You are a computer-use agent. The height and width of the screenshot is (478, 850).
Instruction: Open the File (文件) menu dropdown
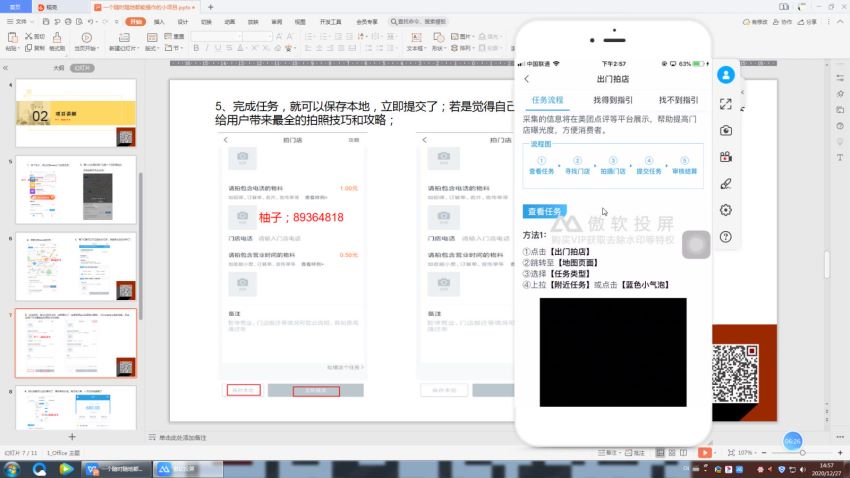coord(20,22)
